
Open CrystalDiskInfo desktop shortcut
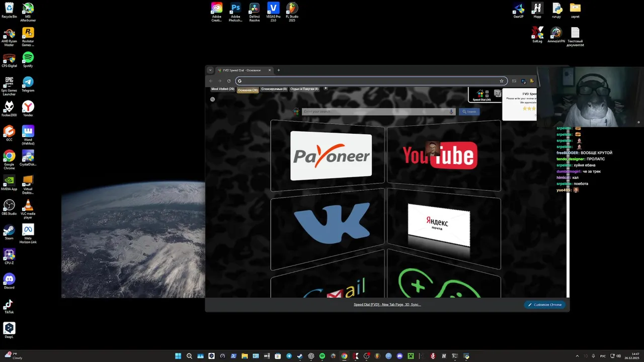click(28, 158)
